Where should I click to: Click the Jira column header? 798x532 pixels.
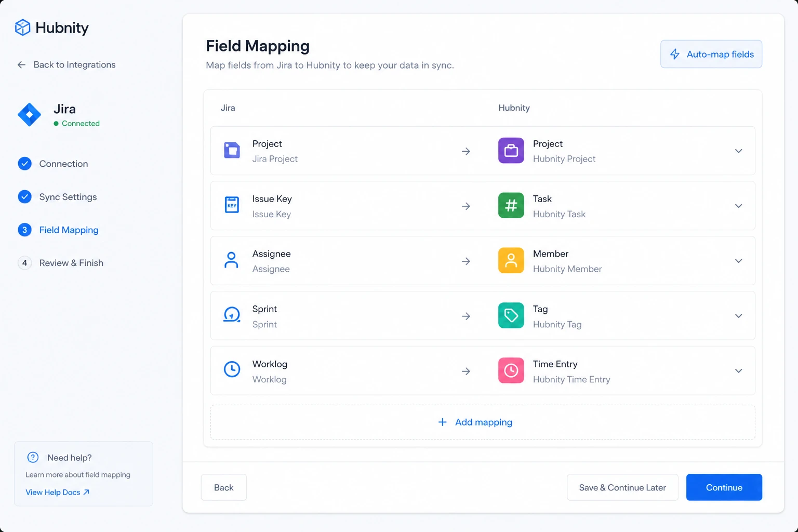[228, 108]
